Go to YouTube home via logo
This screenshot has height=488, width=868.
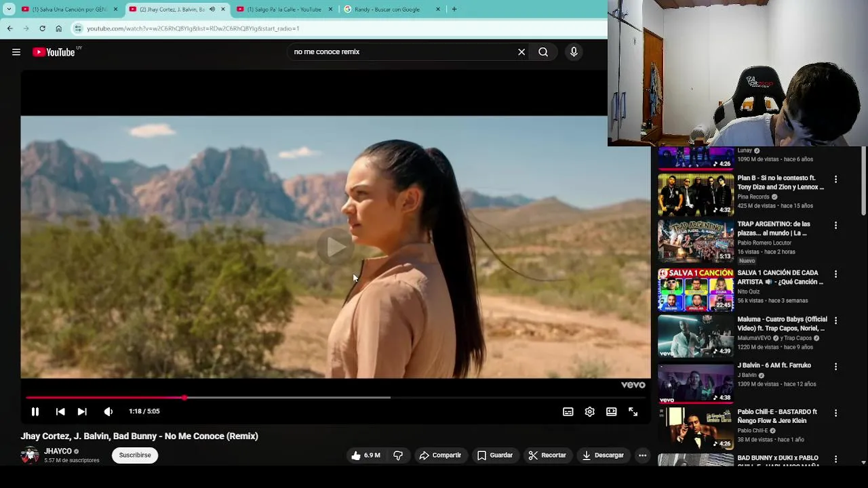point(54,52)
